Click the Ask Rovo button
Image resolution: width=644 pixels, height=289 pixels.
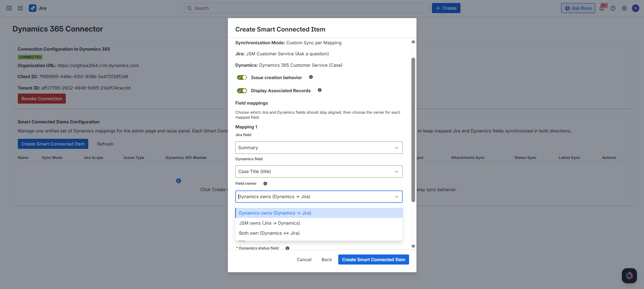coord(578,8)
